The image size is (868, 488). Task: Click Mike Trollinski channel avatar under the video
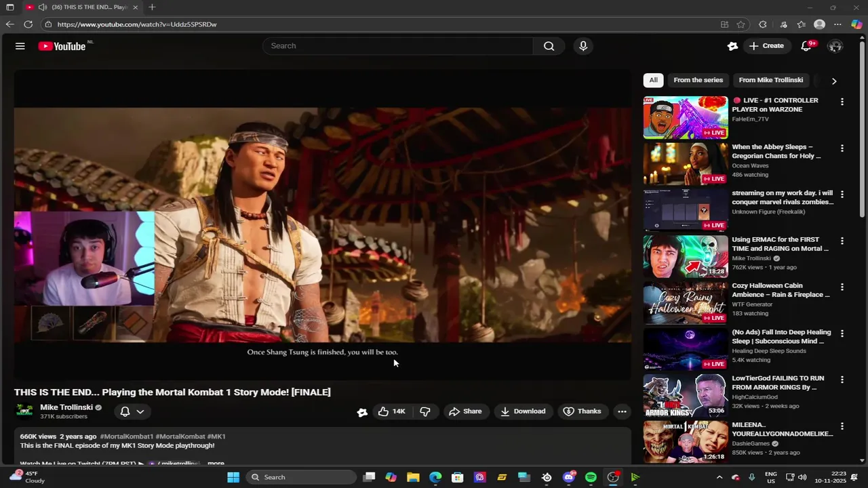(25, 411)
